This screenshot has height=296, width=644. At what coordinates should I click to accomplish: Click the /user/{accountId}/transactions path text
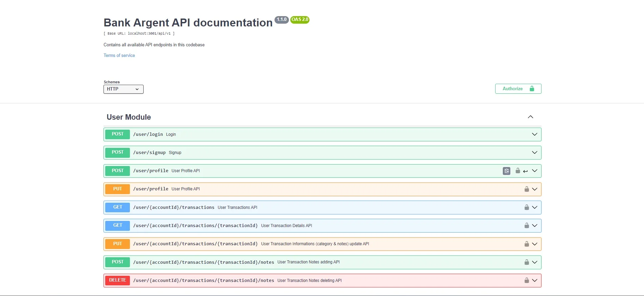(174, 208)
